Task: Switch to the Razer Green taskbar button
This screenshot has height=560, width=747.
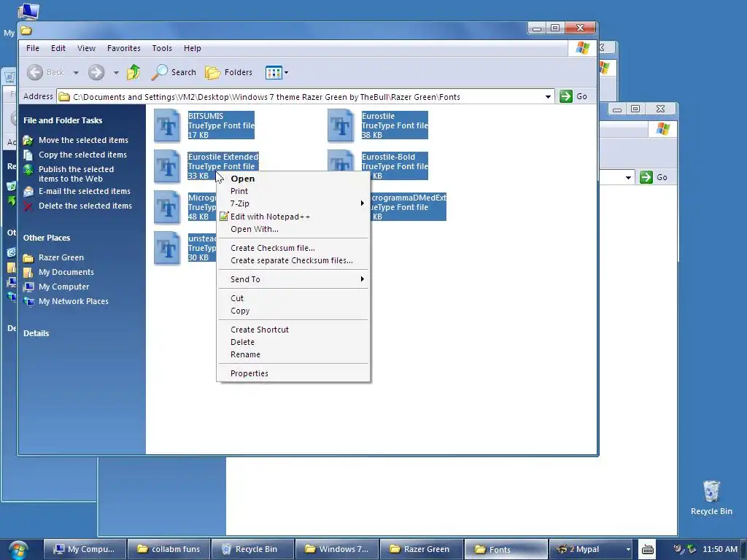Action: pyautogui.click(x=422, y=550)
